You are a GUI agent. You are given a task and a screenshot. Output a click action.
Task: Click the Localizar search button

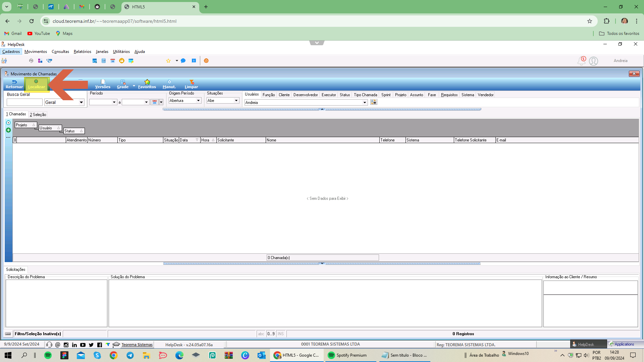click(37, 84)
